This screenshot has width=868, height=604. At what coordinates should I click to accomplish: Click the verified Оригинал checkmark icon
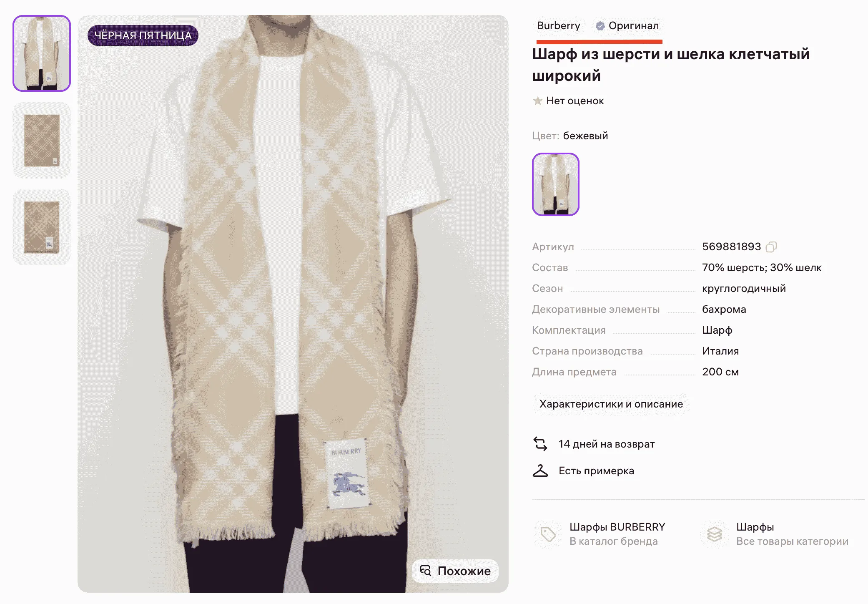click(600, 26)
